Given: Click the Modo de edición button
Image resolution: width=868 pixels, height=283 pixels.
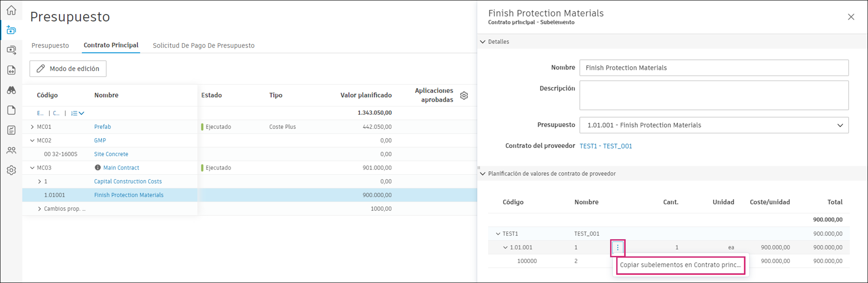Looking at the screenshot, I should [x=68, y=69].
